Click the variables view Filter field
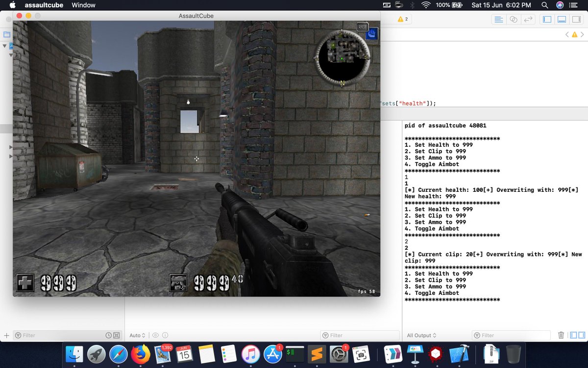Viewport: 588px width, 368px height. click(x=360, y=335)
